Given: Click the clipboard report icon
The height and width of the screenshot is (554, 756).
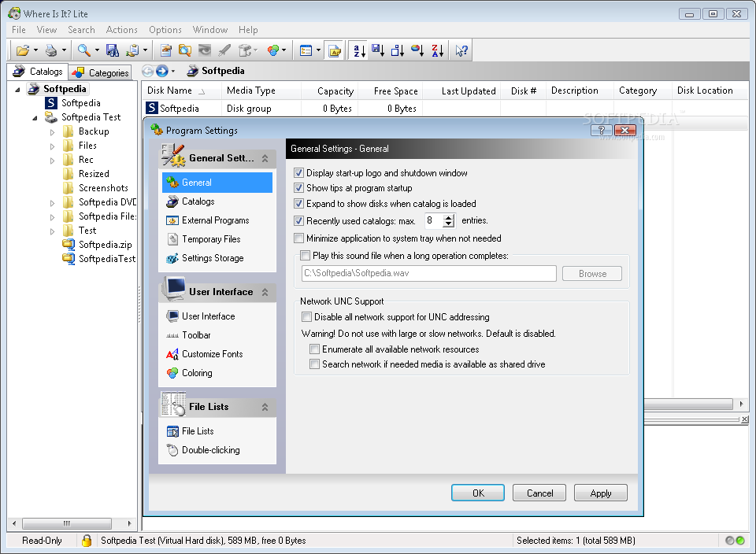Looking at the screenshot, I should tap(132, 50).
